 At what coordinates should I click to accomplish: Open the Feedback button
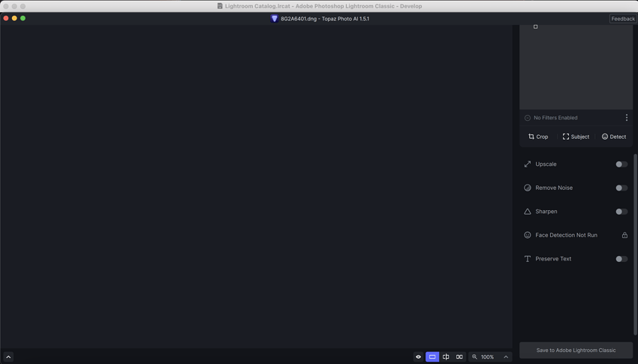[622, 19]
